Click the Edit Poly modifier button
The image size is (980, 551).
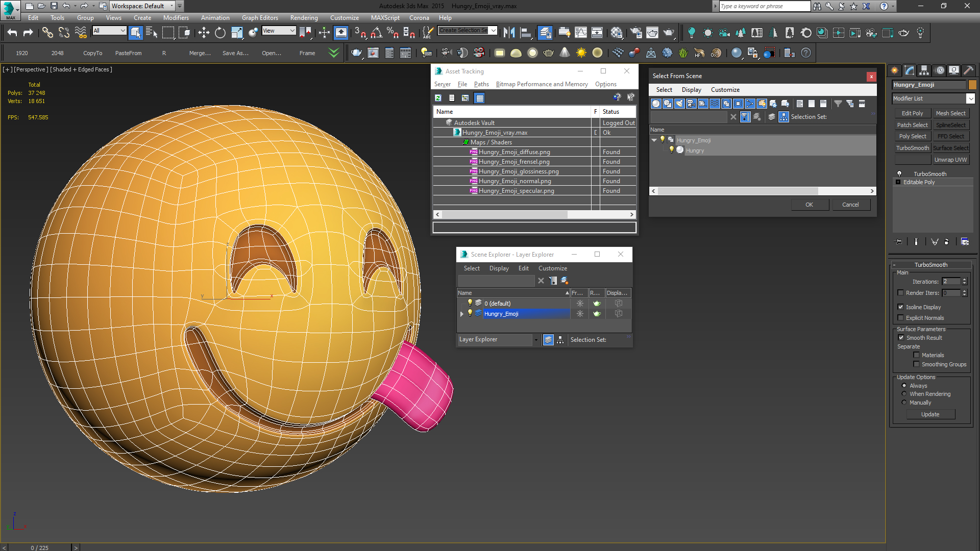point(912,113)
